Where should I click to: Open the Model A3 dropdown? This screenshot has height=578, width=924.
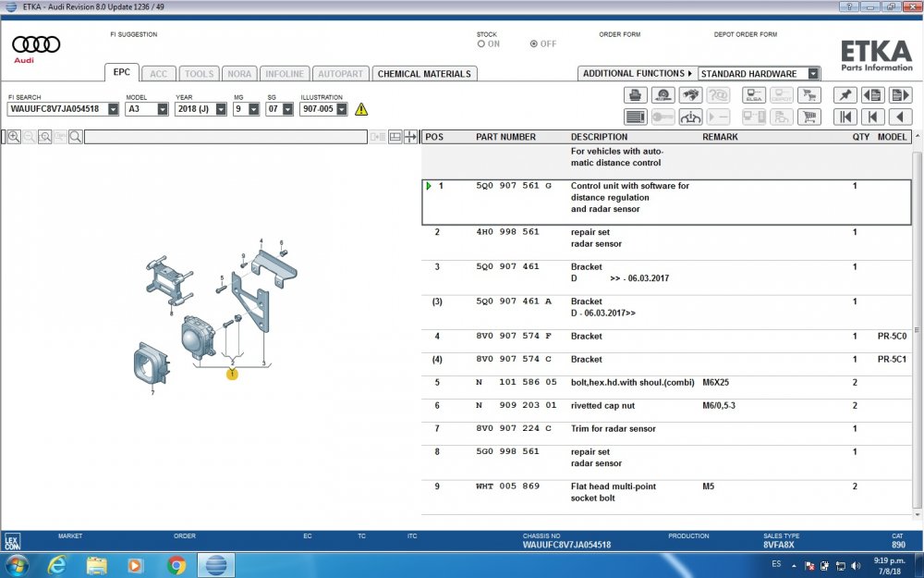(x=162, y=109)
